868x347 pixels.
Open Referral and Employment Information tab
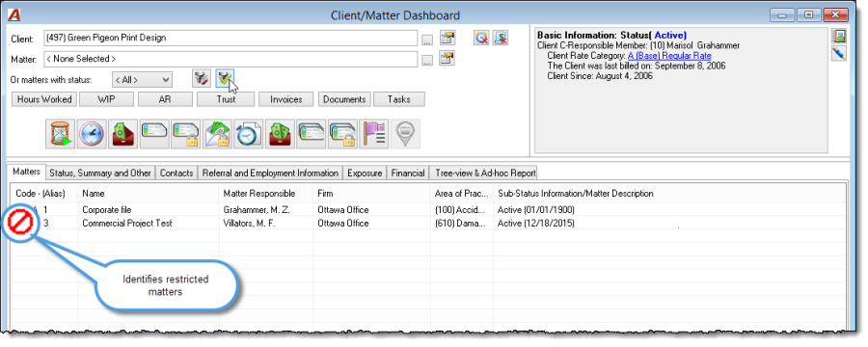270,173
